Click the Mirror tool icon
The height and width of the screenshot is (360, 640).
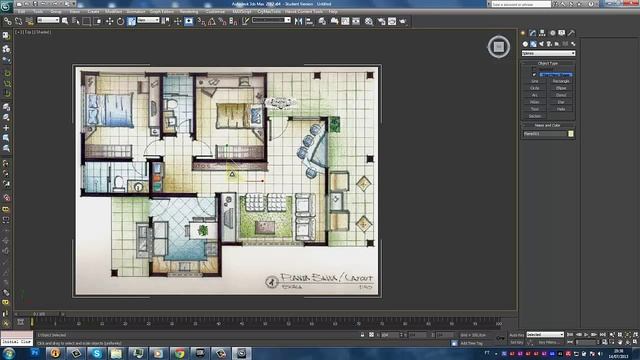click(298, 21)
